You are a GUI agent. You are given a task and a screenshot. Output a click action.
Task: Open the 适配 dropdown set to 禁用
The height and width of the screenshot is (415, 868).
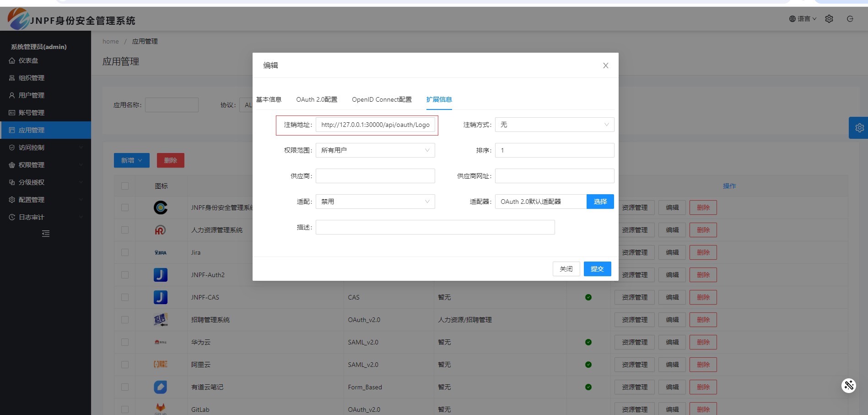click(x=375, y=202)
